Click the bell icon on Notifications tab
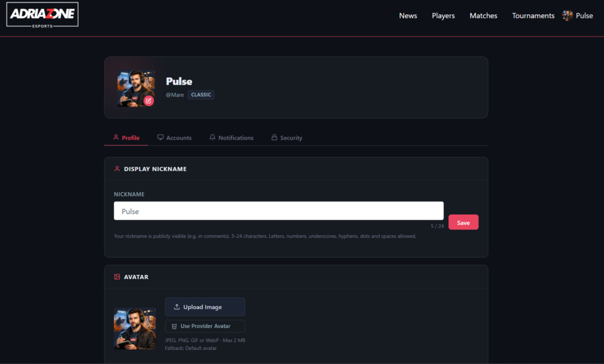Screen dimensions: 604x364 point(212,137)
